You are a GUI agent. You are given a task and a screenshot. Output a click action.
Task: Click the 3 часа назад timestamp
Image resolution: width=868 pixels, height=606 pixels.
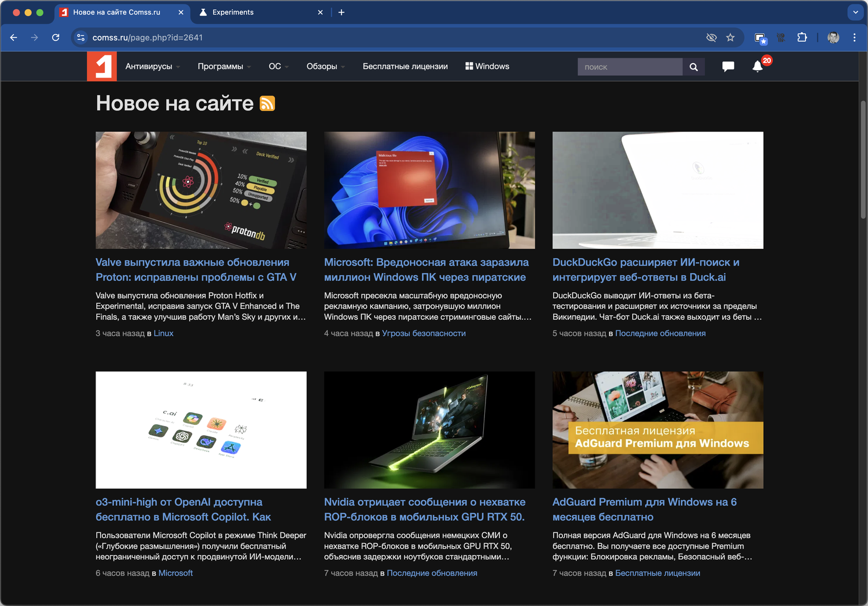coord(120,333)
